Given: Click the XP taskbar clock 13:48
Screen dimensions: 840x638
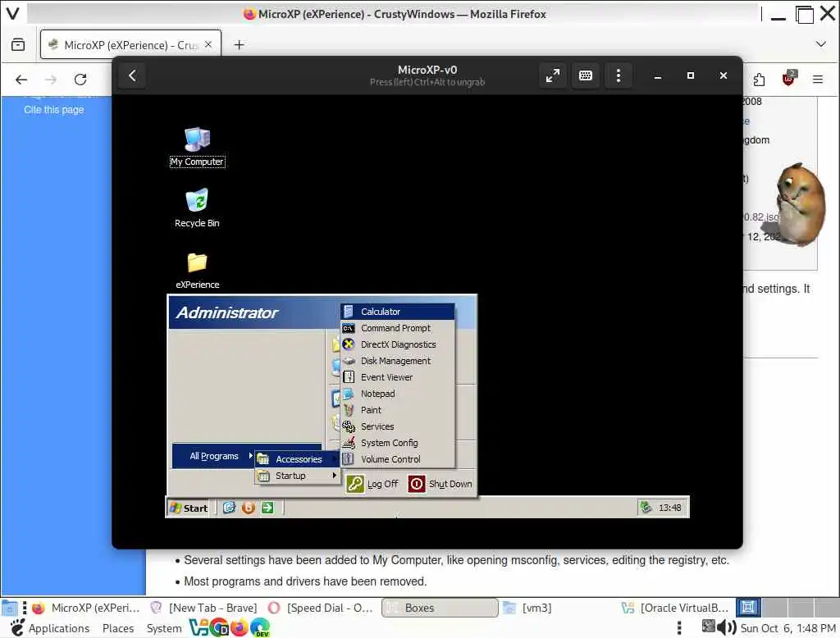Looking at the screenshot, I should [x=669, y=508].
